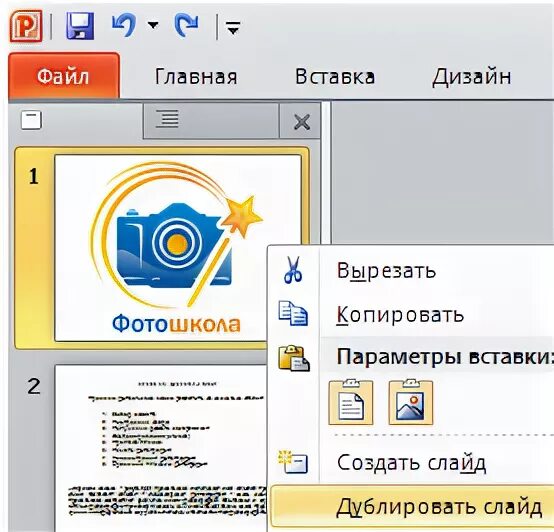
Task: Close the slides pane with X
Action: pos(302,122)
